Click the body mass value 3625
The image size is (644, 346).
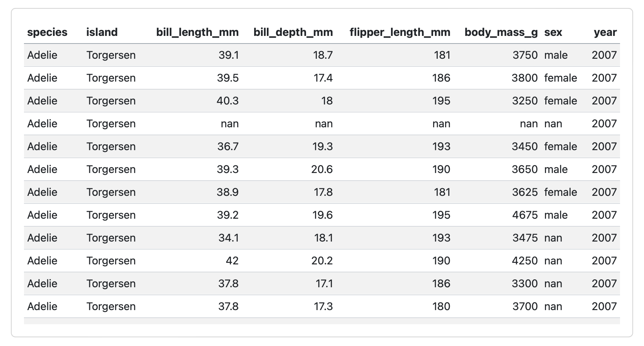click(x=525, y=192)
